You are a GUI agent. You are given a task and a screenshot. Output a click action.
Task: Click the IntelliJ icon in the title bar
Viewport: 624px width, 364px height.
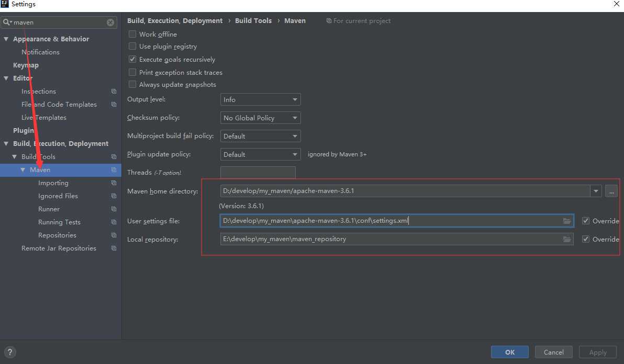(4, 4)
